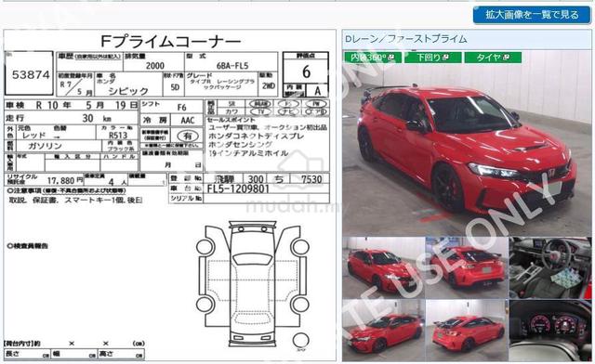The width and height of the screenshot is (595, 364).
Task: Click shift value F6
Action: tap(182, 108)
